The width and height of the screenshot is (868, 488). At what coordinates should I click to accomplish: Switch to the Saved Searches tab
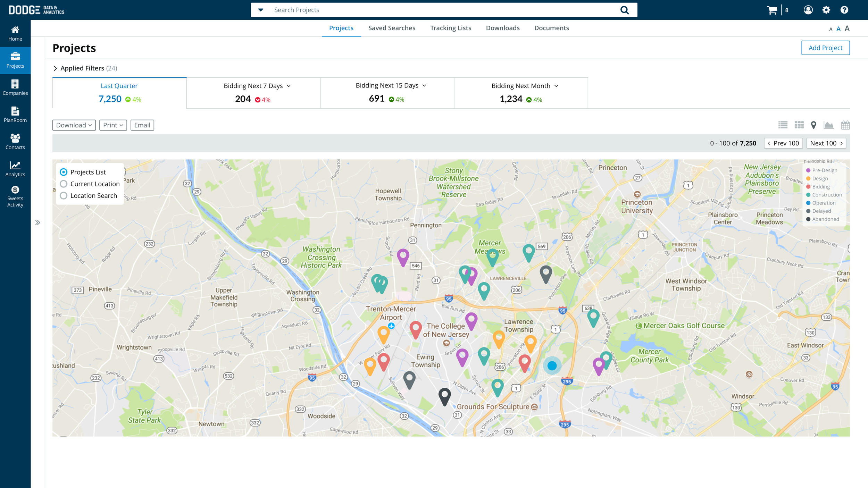click(x=392, y=28)
